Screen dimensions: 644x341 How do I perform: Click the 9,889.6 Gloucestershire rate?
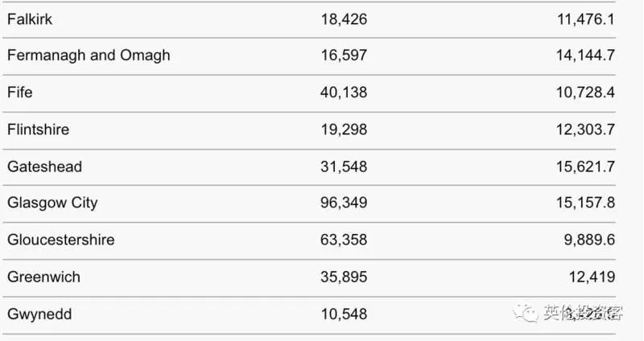[x=589, y=240]
